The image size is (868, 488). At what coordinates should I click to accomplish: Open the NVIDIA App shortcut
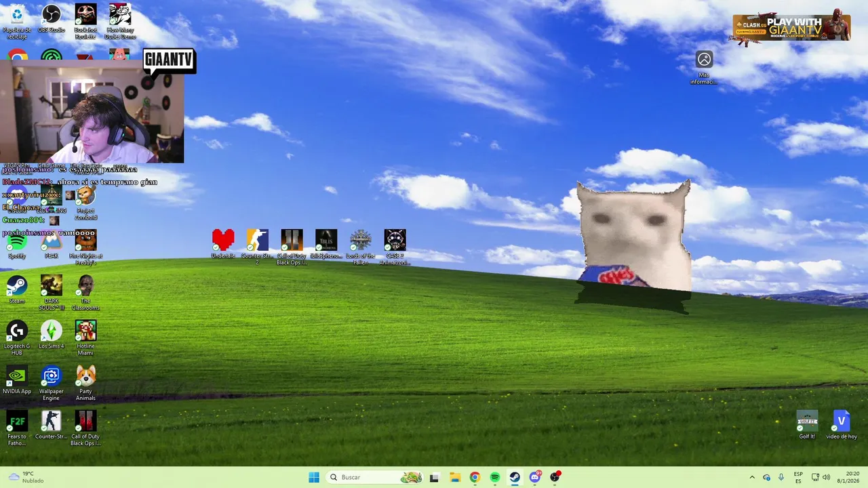[x=17, y=380]
